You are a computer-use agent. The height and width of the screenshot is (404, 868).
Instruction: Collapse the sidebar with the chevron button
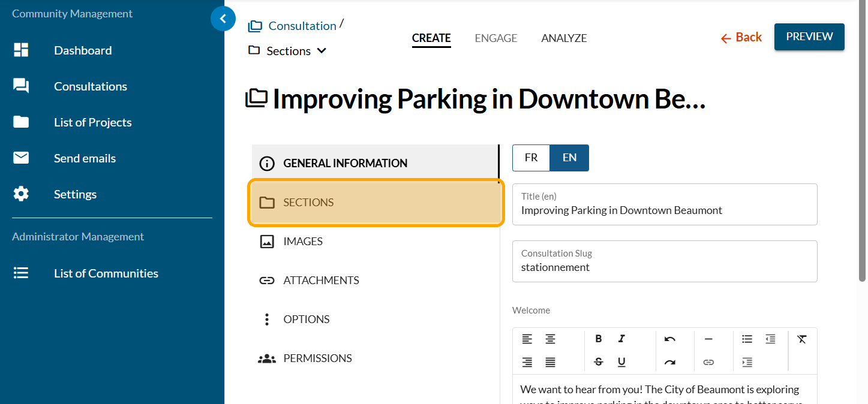tap(223, 19)
